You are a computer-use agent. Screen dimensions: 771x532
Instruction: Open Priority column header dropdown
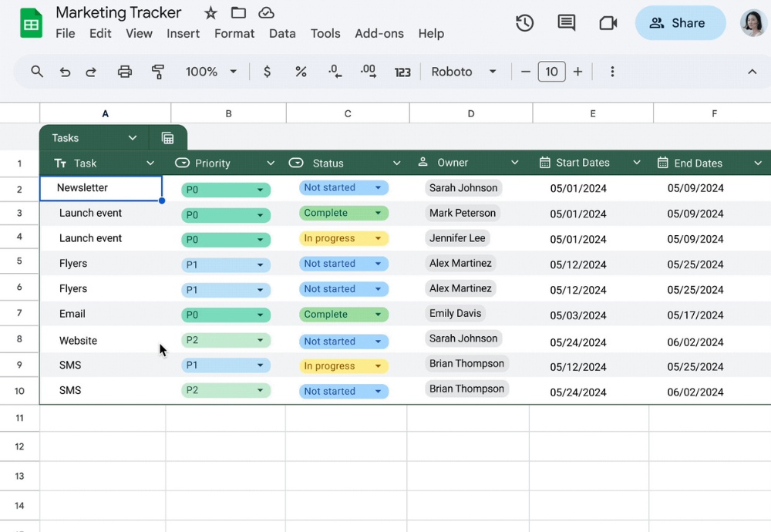tap(271, 163)
